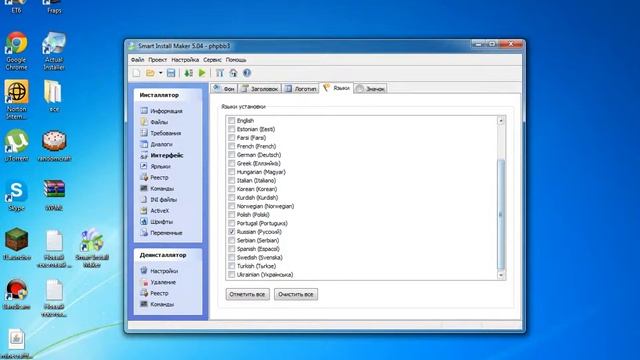Open Удаление under Деинсталлятор
640x360 pixels.
pos(158,282)
